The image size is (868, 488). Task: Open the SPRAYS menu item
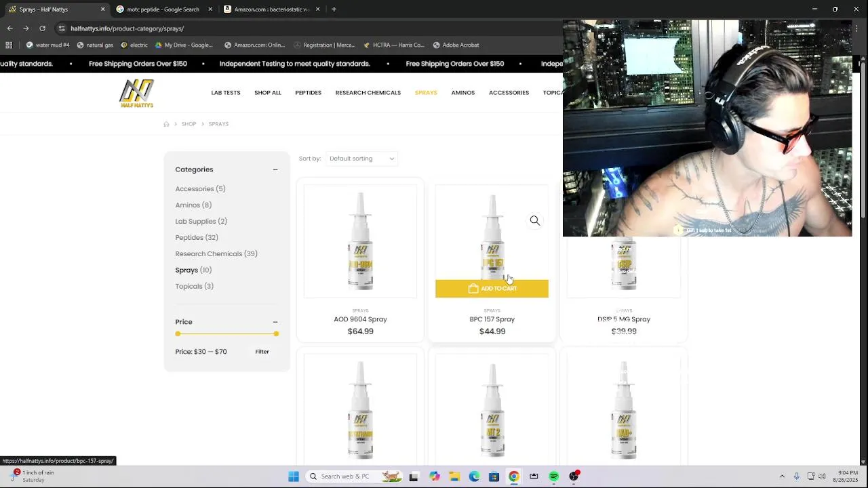426,93
